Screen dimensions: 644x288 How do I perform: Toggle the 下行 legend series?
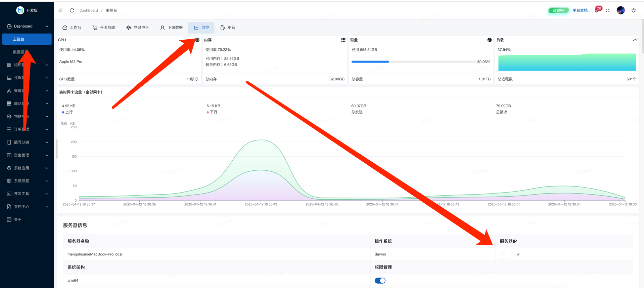pos(212,112)
